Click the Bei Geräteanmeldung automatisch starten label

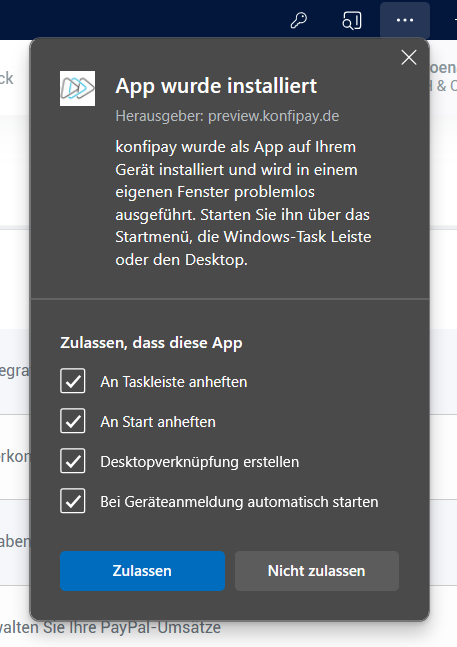[239, 502]
